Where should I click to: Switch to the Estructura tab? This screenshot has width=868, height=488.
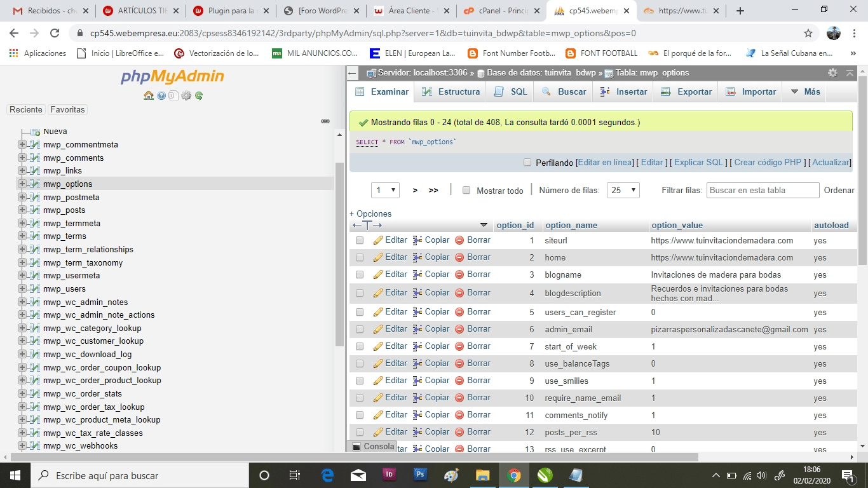[x=451, y=91]
